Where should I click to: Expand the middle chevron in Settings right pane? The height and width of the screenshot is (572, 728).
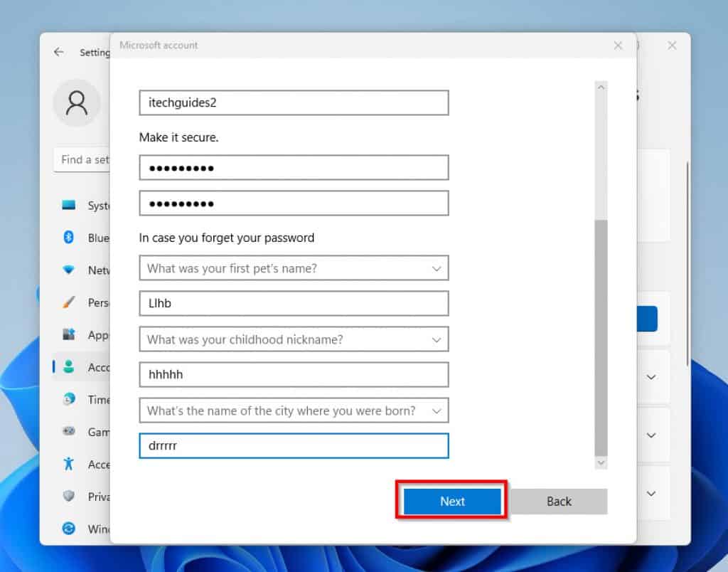pyautogui.click(x=651, y=435)
